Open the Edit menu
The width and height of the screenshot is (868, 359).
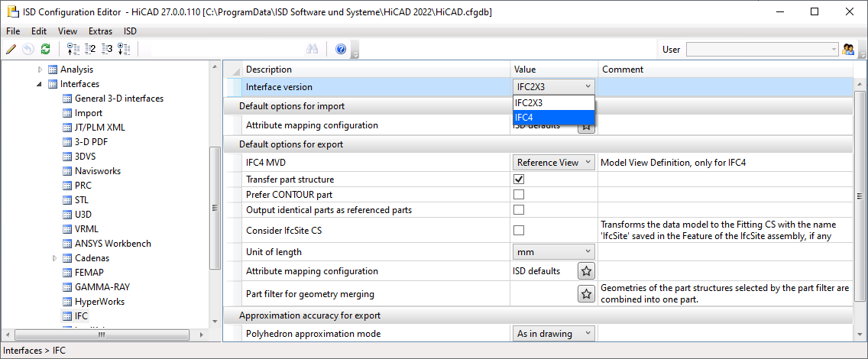pyautogui.click(x=39, y=31)
